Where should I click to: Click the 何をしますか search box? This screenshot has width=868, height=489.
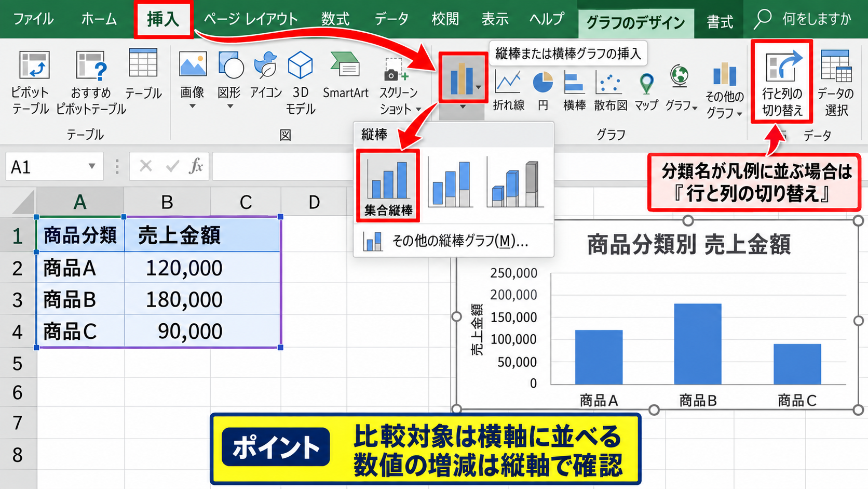click(x=804, y=19)
